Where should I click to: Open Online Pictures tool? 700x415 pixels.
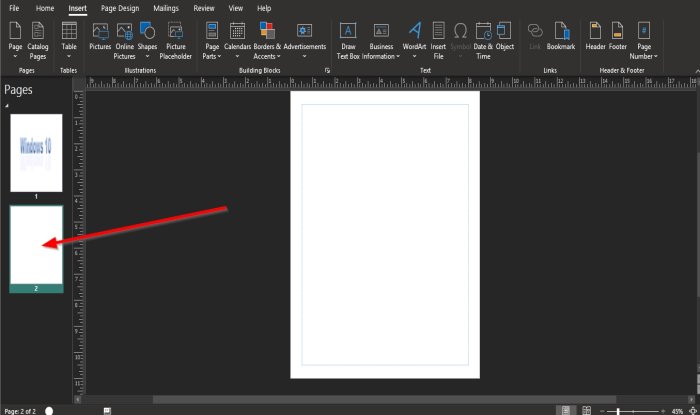click(x=124, y=41)
